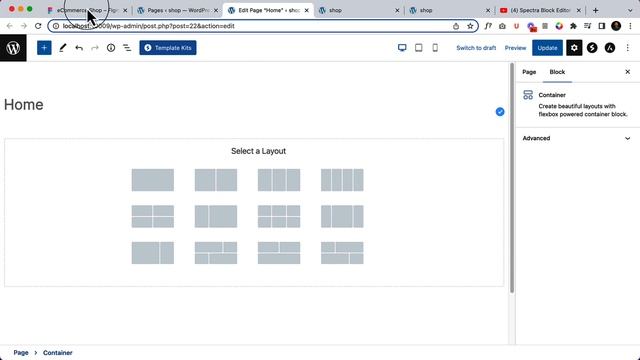Select the Block tab in sidebar

pyautogui.click(x=557, y=72)
